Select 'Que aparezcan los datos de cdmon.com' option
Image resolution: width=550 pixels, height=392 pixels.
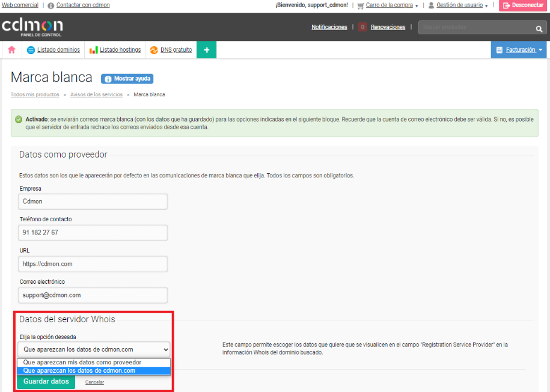[x=94, y=371]
